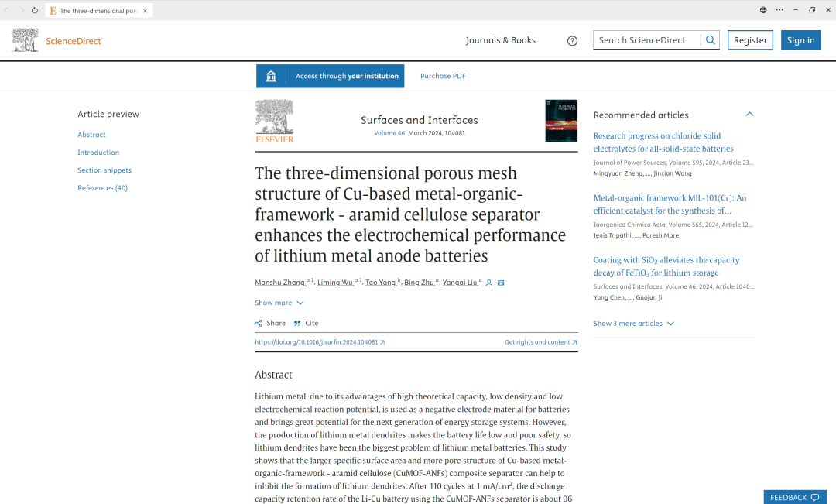836x504 pixels.
Task: Open the FEEDBACK widget
Action: (794, 497)
